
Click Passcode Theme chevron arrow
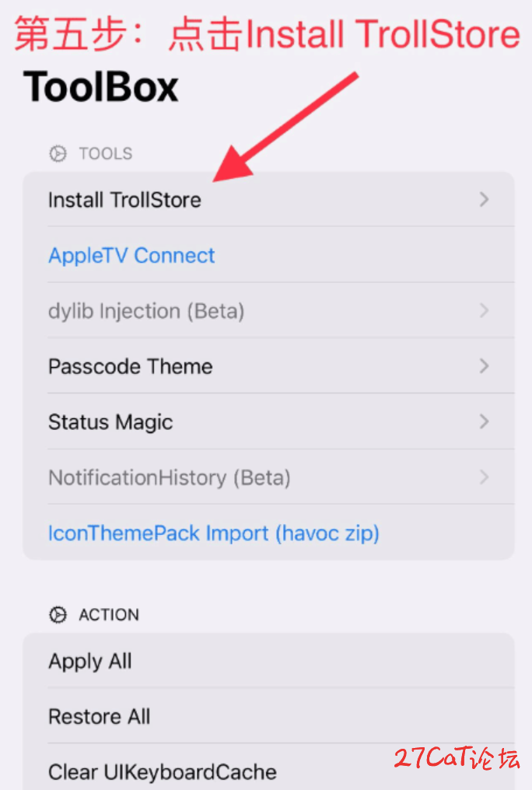pos(484,365)
